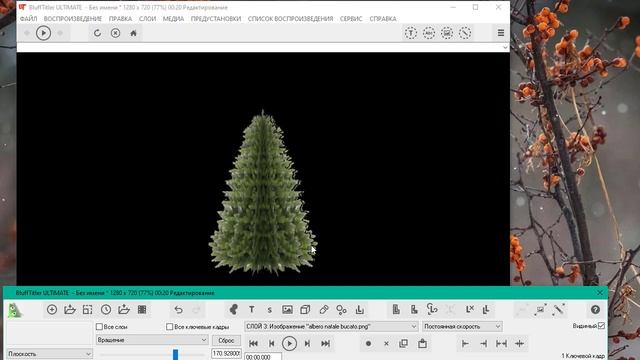Open the ФАЙЛ menu

click(28, 19)
